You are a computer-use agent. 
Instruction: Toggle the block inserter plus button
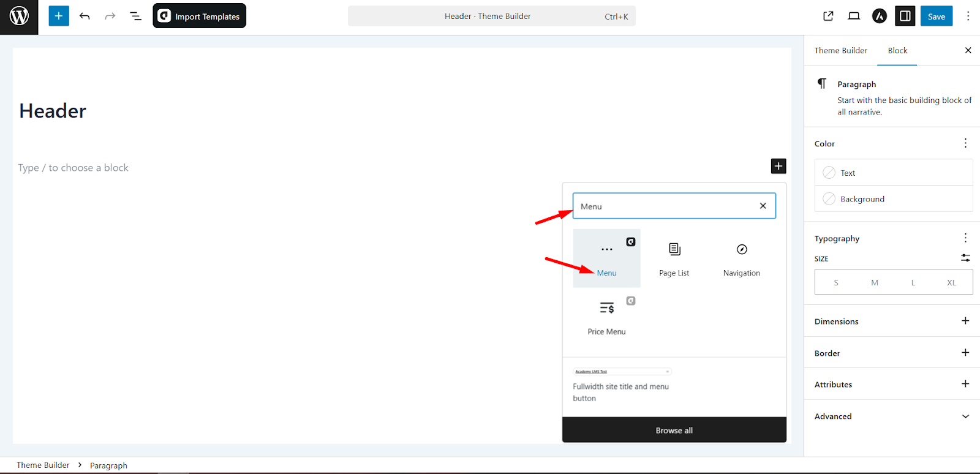[59, 16]
